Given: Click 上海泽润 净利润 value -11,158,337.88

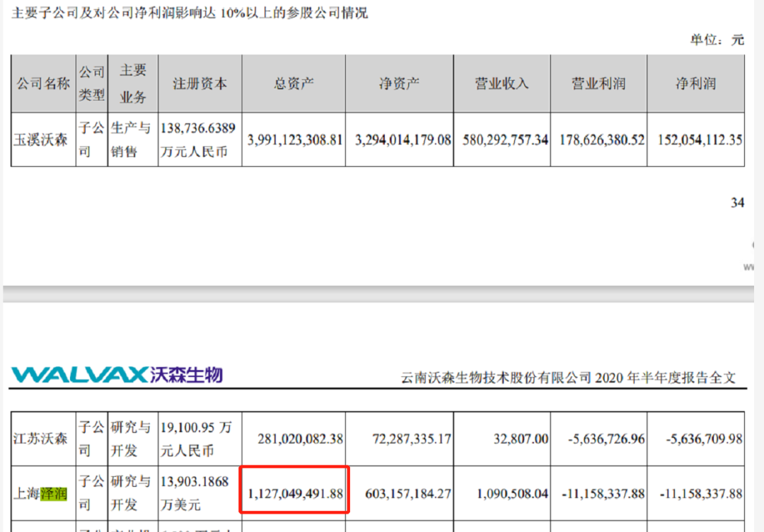Looking at the screenshot, I should (701, 494).
